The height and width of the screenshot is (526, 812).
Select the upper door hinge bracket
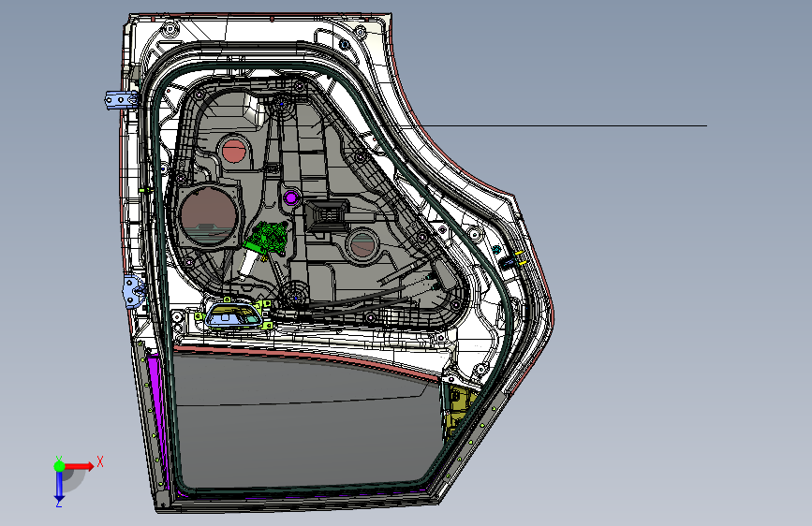tap(122, 99)
